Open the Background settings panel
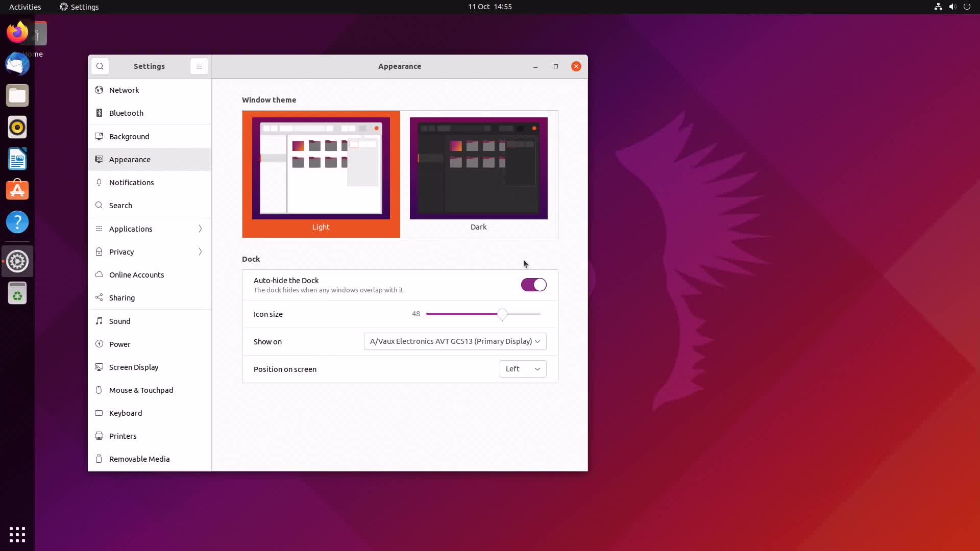The height and width of the screenshot is (551, 980). pyautogui.click(x=150, y=136)
